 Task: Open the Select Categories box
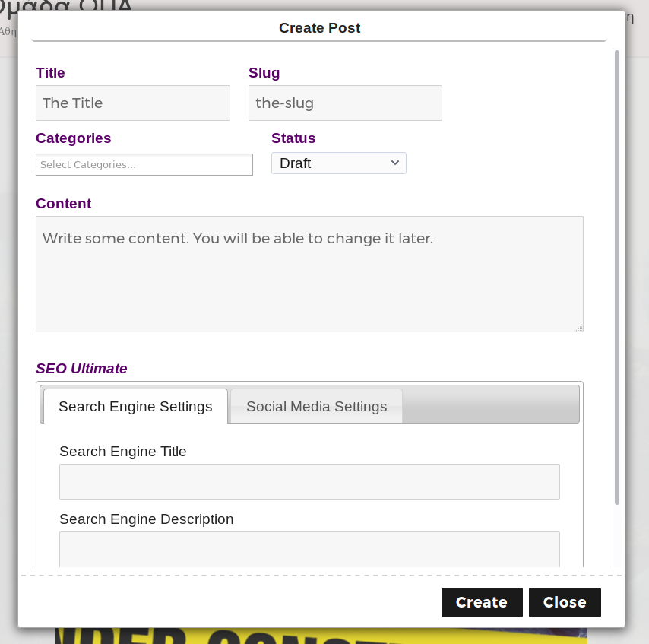point(144,164)
